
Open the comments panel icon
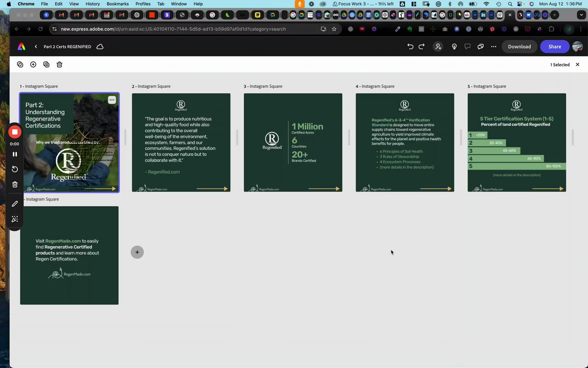coord(467,46)
